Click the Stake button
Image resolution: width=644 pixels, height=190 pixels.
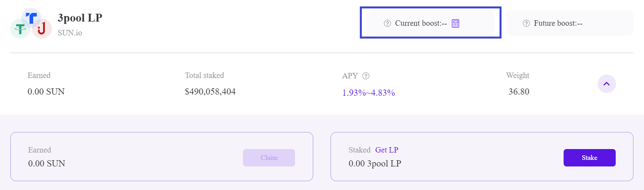coord(589,158)
